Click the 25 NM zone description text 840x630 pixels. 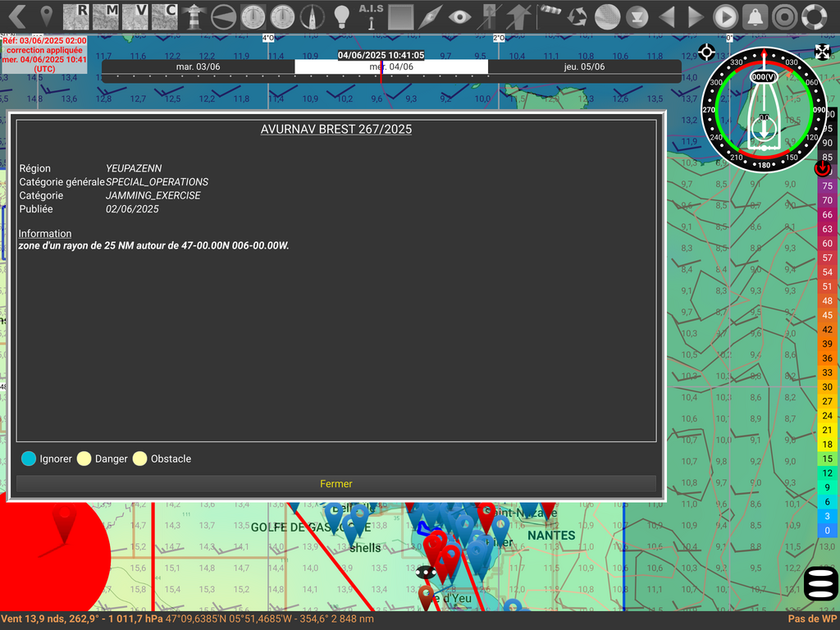(153, 246)
